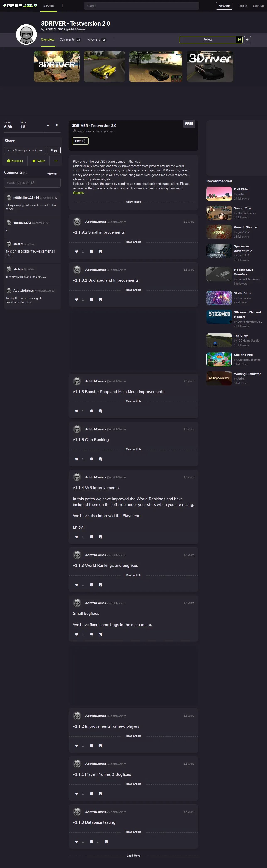Viewport: 267px width, 868px height.
Task: Open n00bkiller123456 commenter avatar
Action: point(9,198)
